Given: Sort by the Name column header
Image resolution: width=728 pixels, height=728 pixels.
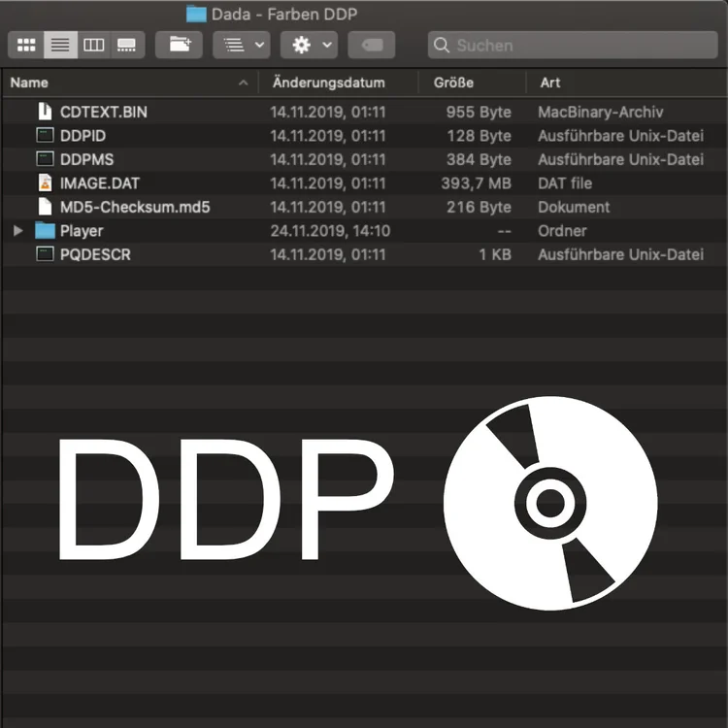Looking at the screenshot, I should coord(29,83).
